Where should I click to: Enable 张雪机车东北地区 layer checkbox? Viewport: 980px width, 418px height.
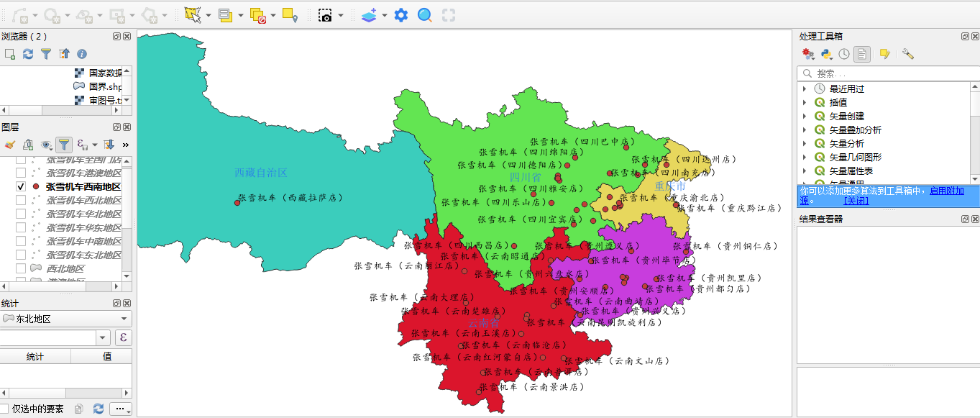21,255
